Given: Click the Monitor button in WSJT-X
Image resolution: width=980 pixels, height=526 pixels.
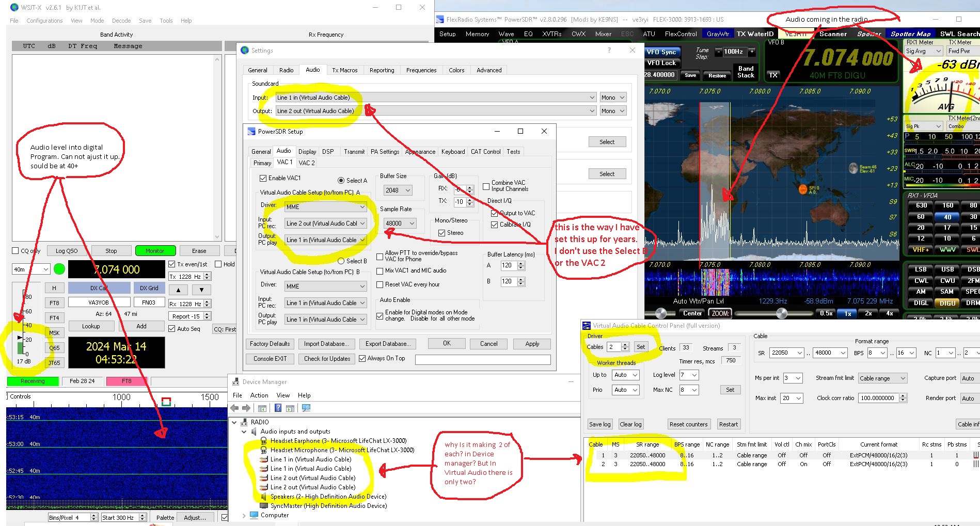Looking at the screenshot, I should click(x=155, y=251).
